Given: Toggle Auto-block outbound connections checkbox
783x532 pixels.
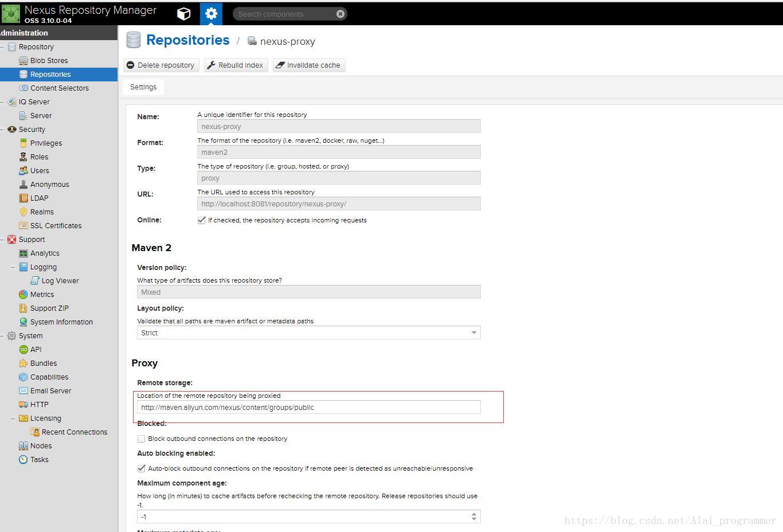Looking at the screenshot, I should tap(141, 468).
